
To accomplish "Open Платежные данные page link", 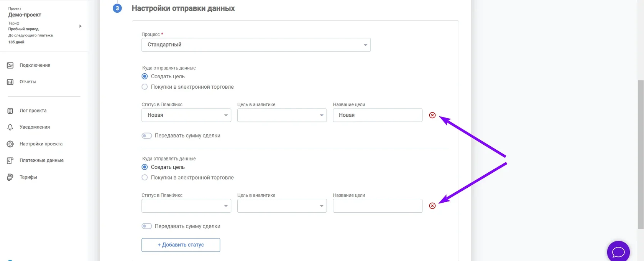I will tap(41, 160).
